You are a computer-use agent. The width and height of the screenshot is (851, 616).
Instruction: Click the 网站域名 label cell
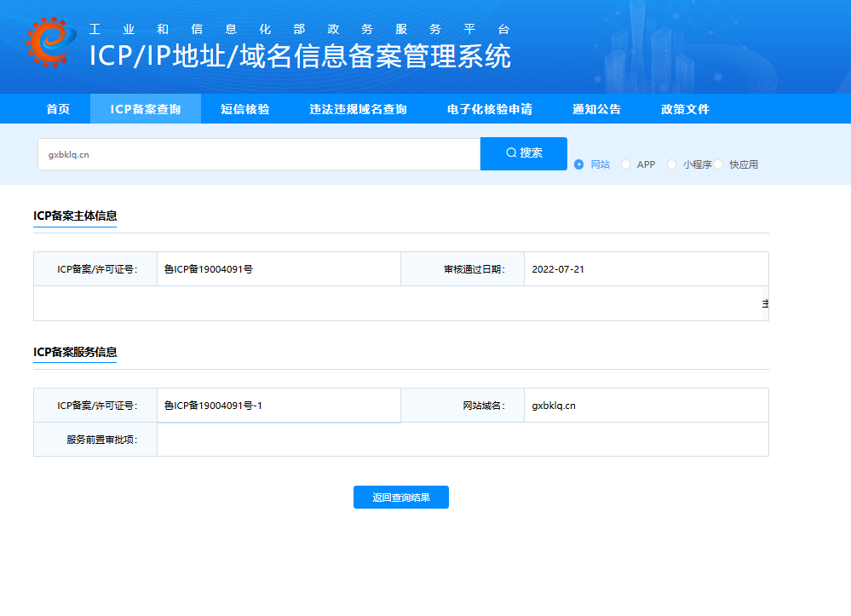[x=463, y=406]
